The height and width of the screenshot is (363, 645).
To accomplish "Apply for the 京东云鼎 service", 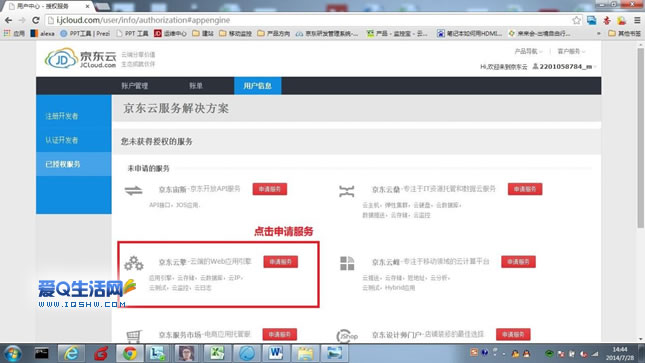I will [525, 189].
